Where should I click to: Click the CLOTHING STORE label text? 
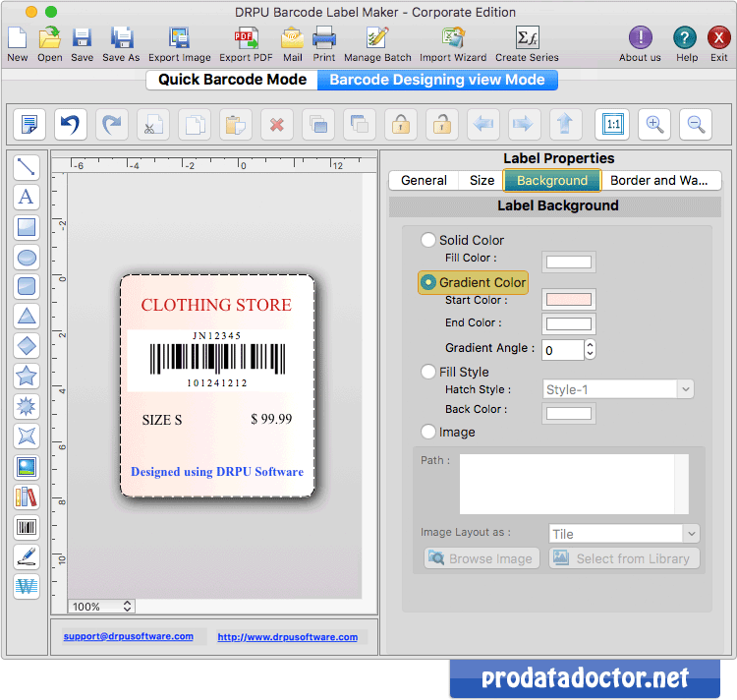tap(216, 305)
